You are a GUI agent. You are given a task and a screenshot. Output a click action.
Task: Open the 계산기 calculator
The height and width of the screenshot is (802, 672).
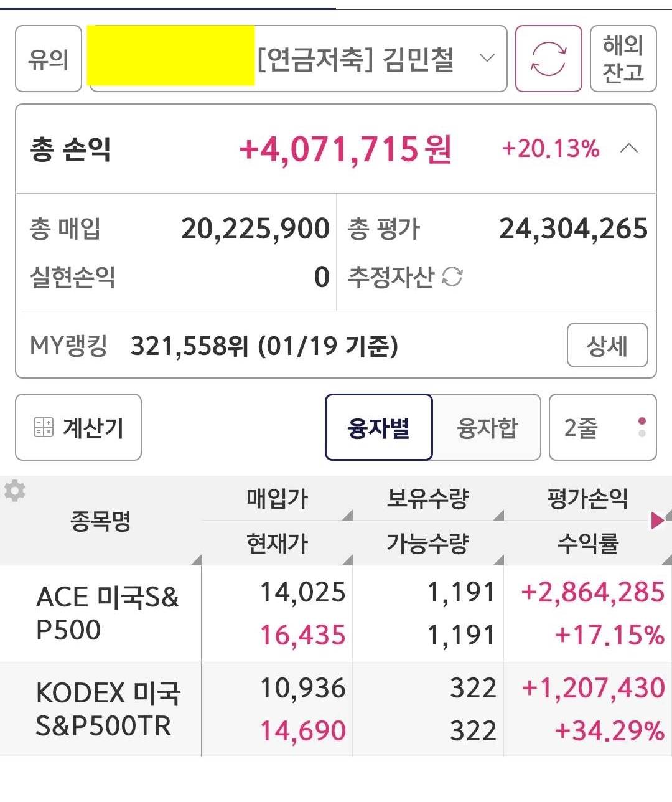[x=78, y=428]
